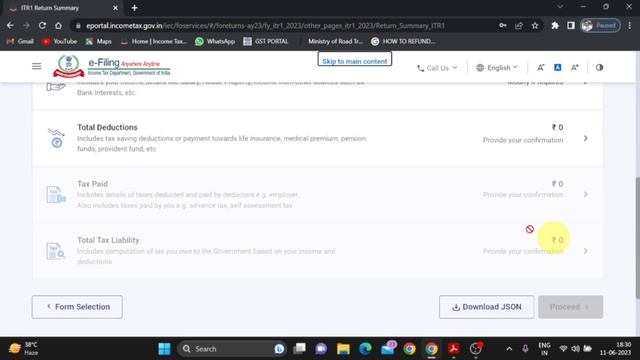Viewport: 640px width, 360px height.
Task: Open the Chrome three-dot menu
Action: point(630,25)
